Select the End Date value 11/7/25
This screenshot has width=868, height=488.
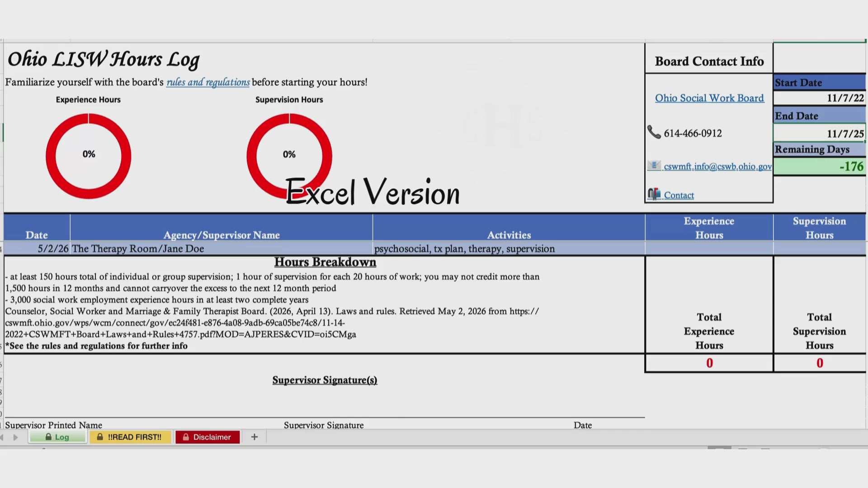coord(820,133)
